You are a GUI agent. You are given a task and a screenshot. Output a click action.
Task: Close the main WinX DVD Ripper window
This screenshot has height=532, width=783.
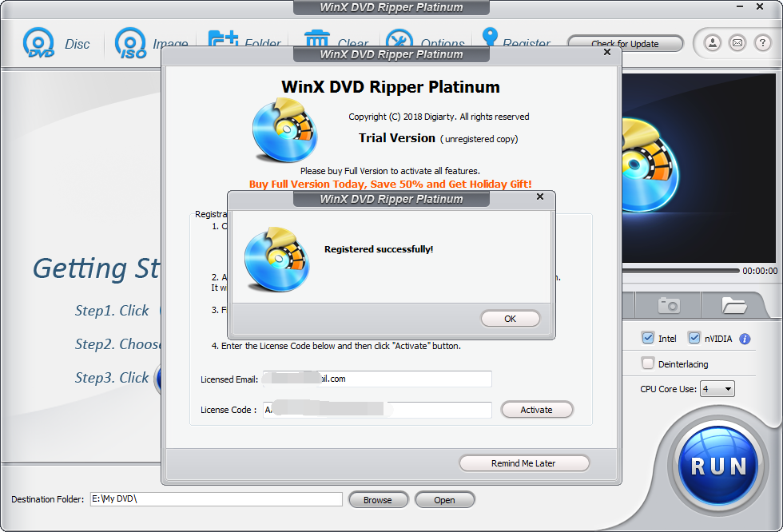point(760,7)
